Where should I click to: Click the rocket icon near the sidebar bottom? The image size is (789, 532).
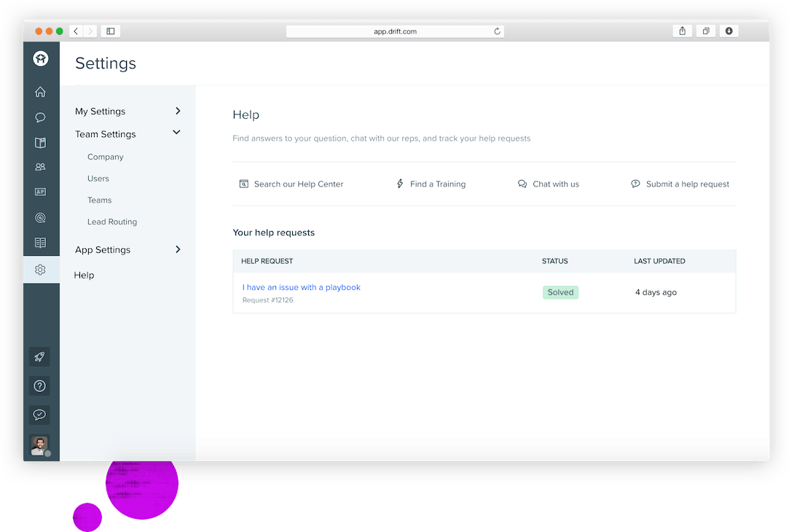coord(39,357)
